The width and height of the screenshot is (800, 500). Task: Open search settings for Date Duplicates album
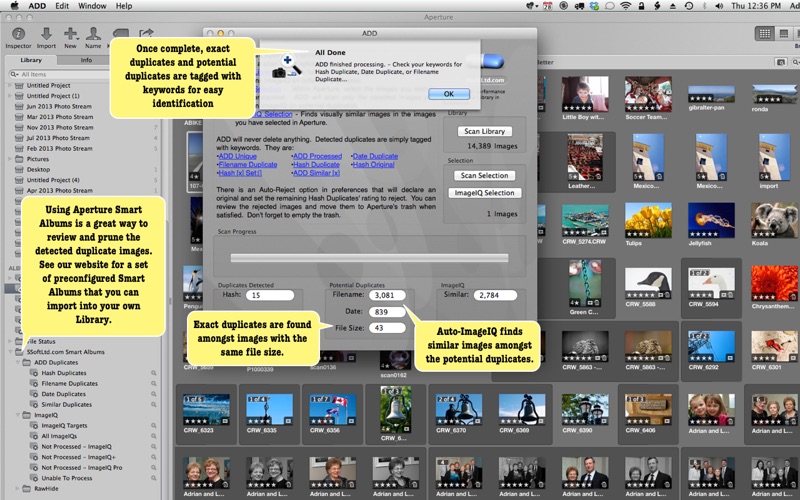[x=153, y=394]
